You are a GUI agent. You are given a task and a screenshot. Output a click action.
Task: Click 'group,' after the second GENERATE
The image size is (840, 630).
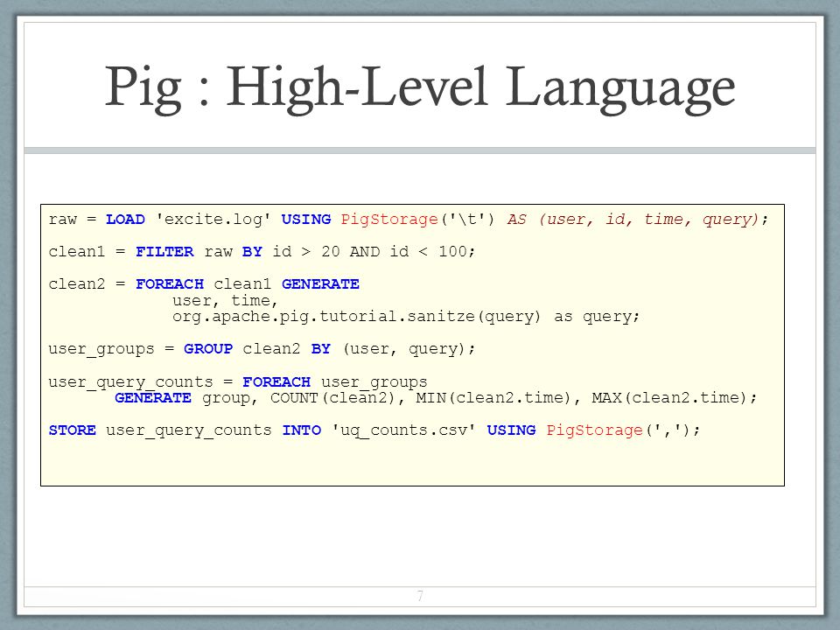click(x=230, y=399)
